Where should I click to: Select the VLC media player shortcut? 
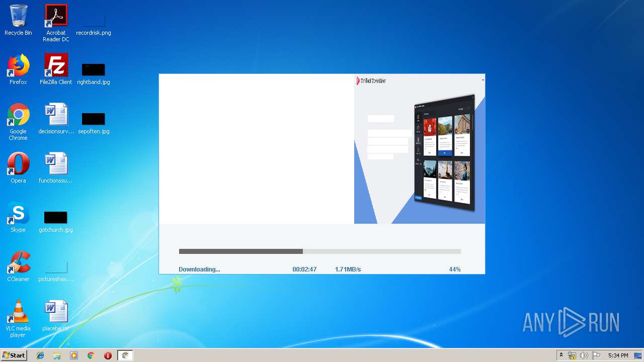(18, 319)
